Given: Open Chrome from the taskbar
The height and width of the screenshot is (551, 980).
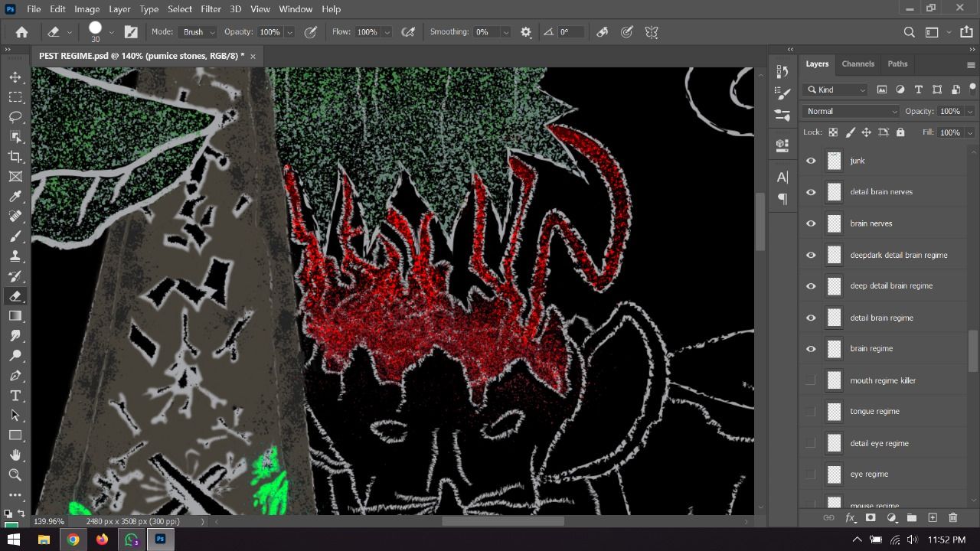Looking at the screenshot, I should 73,540.
